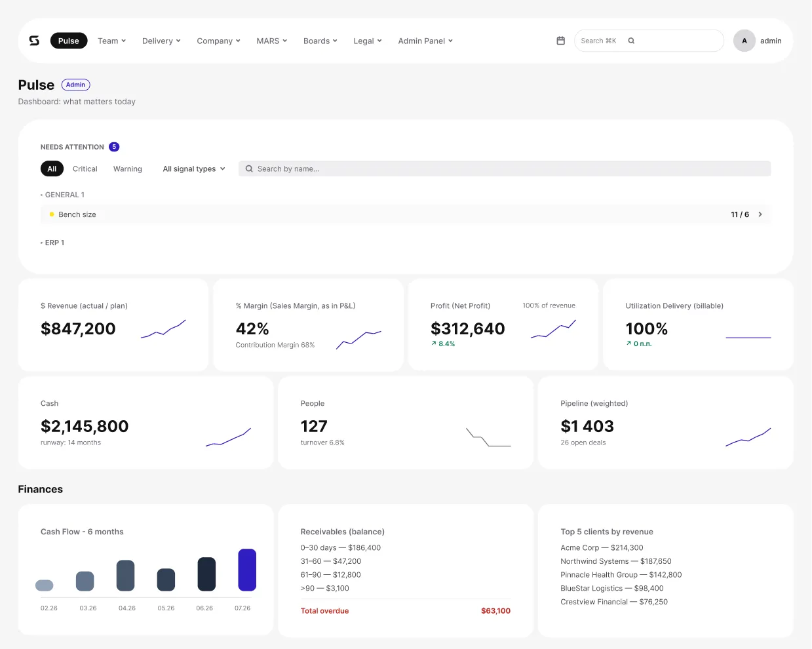Open the Revenue actual/plan card
812x649 pixels.
pos(113,325)
